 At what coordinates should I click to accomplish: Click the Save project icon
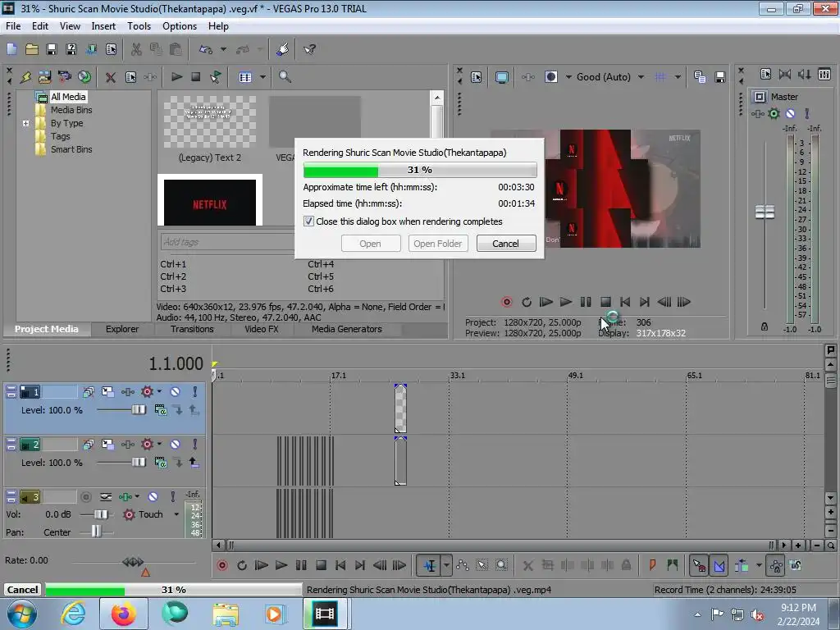(52, 49)
